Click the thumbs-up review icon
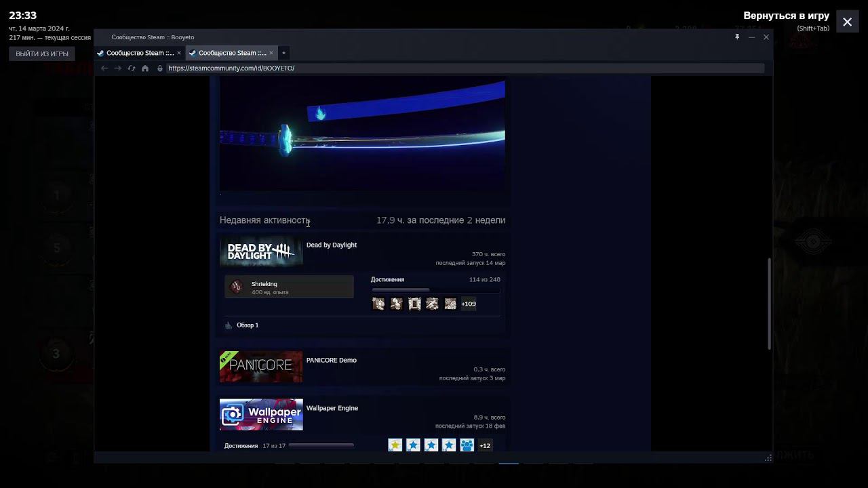Image resolution: width=868 pixels, height=488 pixels. tap(229, 325)
